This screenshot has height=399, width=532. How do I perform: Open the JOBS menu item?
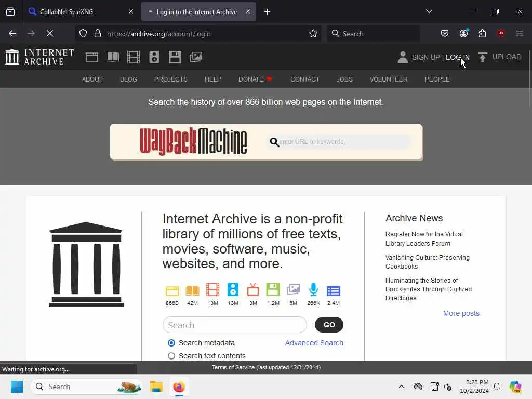pos(344,79)
